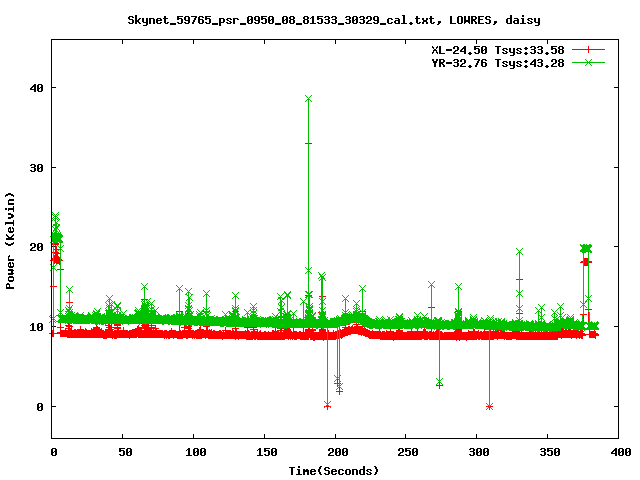Click the green low dip marker near 273 seconds
This screenshot has height=480, width=640.
click(x=439, y=382)
